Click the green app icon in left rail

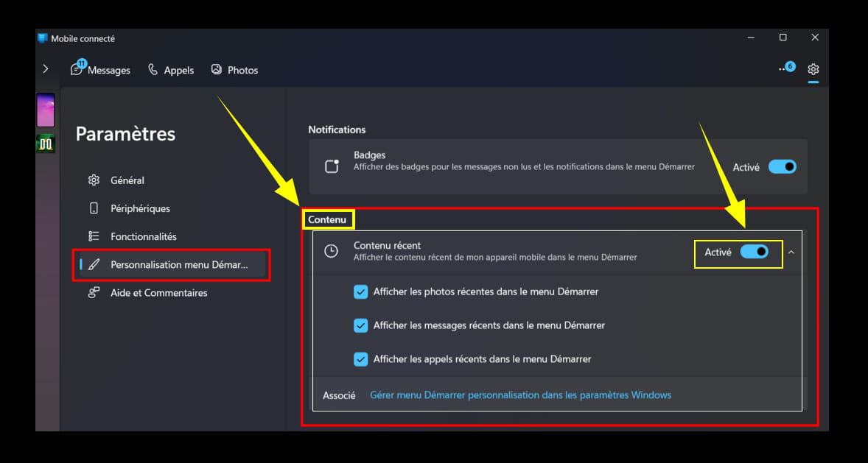46,143
